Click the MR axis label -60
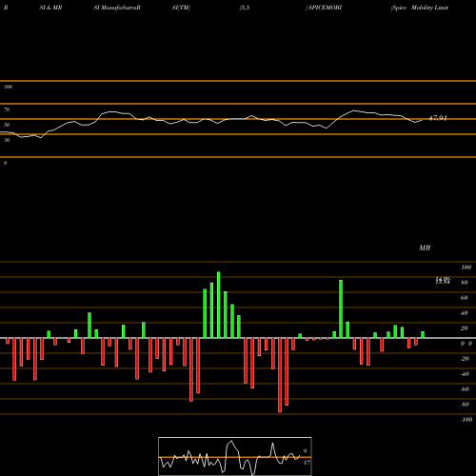 (465, 389)
